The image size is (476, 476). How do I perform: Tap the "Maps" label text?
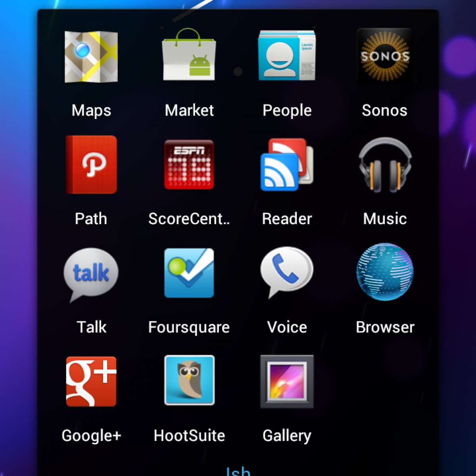[91, 110]
